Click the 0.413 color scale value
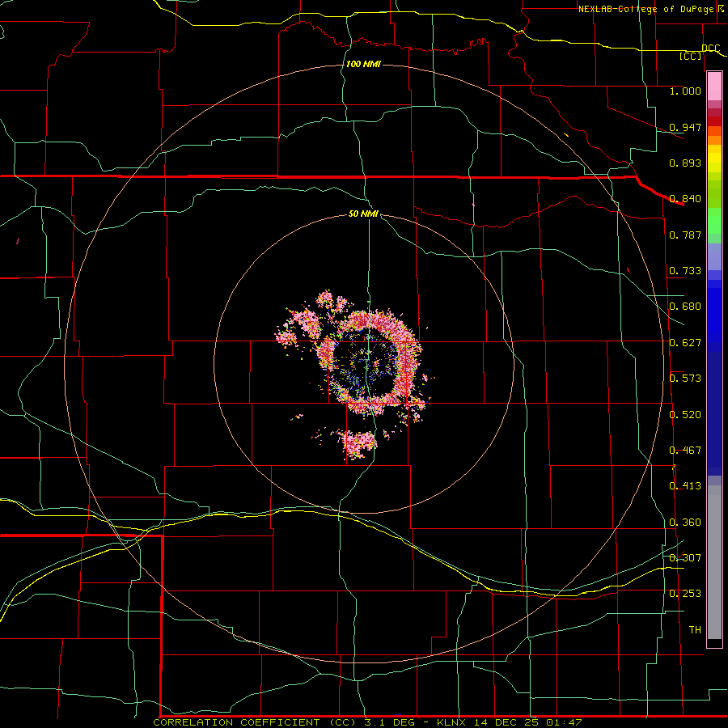728x728 pixels. (685, 486)
